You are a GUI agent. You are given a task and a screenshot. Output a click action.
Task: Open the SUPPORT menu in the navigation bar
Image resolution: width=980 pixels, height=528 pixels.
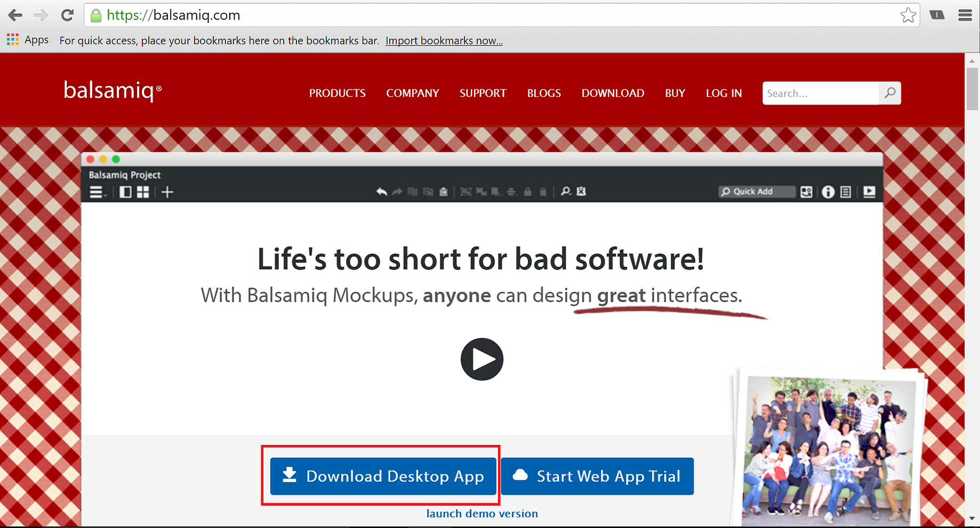point(483,93)
